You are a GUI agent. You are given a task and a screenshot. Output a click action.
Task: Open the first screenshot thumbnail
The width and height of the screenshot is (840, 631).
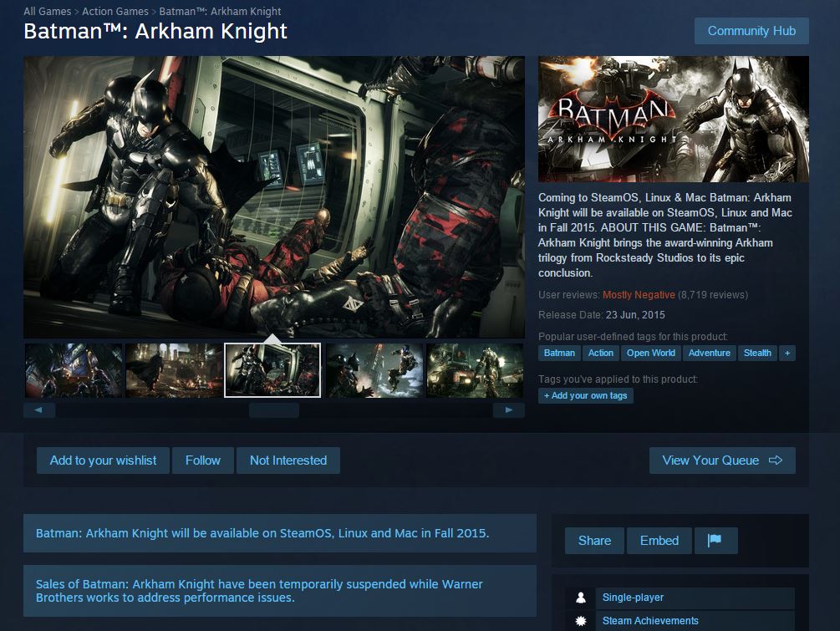pos(74,370)
